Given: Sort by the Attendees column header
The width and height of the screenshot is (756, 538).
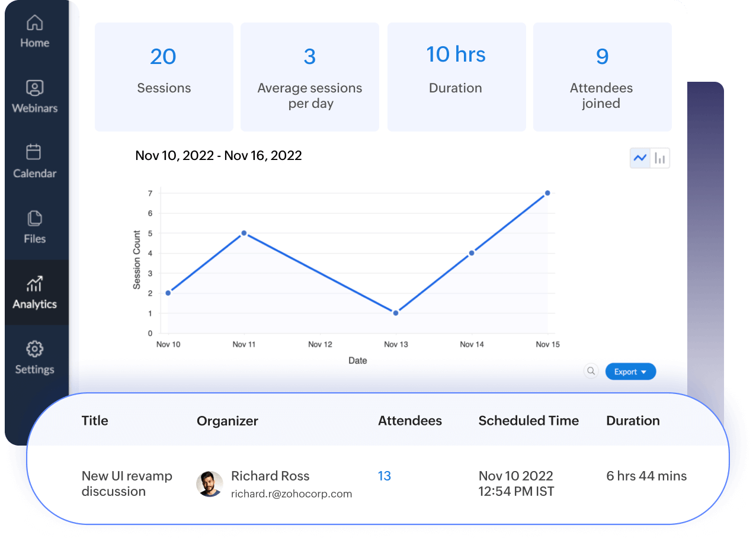Looking at the screenshot, I should [x=410, y=421].
